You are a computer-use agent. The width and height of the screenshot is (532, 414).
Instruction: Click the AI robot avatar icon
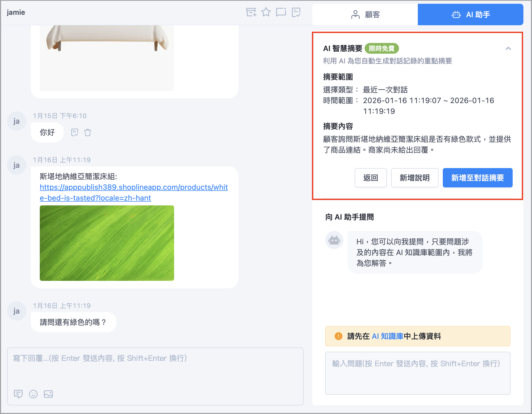point(334,240)
